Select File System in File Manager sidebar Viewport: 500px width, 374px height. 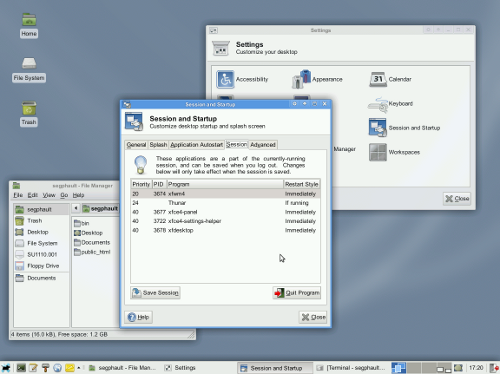(41, 243)
